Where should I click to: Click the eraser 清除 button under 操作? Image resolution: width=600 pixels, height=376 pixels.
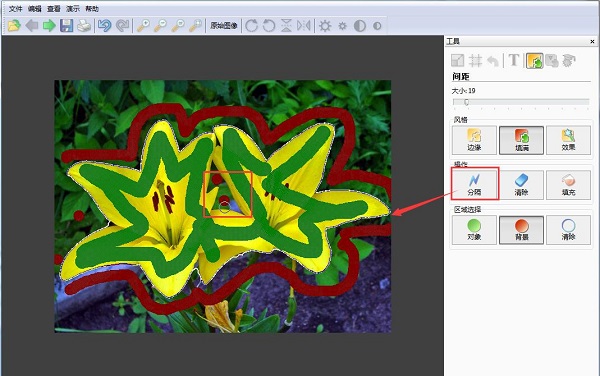pos(521,185)
